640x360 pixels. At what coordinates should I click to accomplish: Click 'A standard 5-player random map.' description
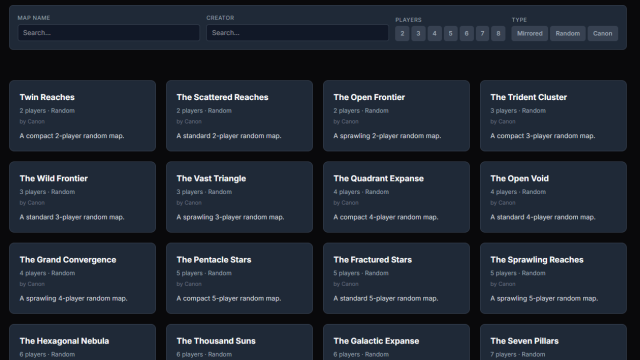[x=386, y=298]
